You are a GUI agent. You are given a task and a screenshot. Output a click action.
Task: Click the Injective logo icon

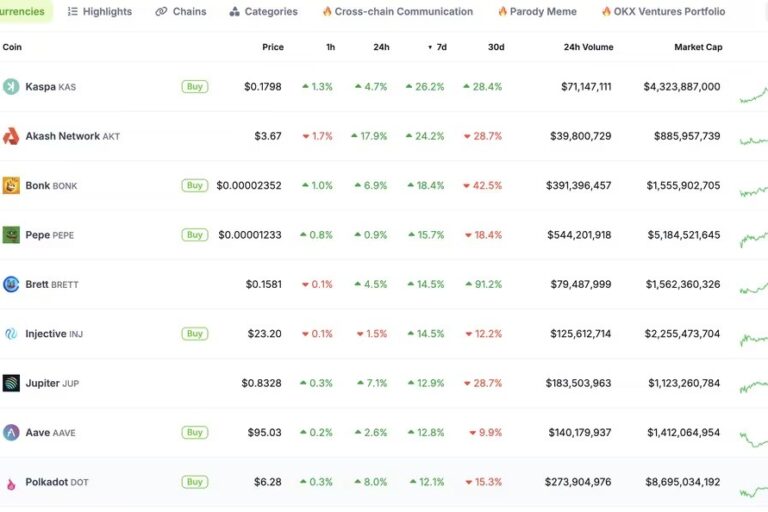tap(11, 334)
